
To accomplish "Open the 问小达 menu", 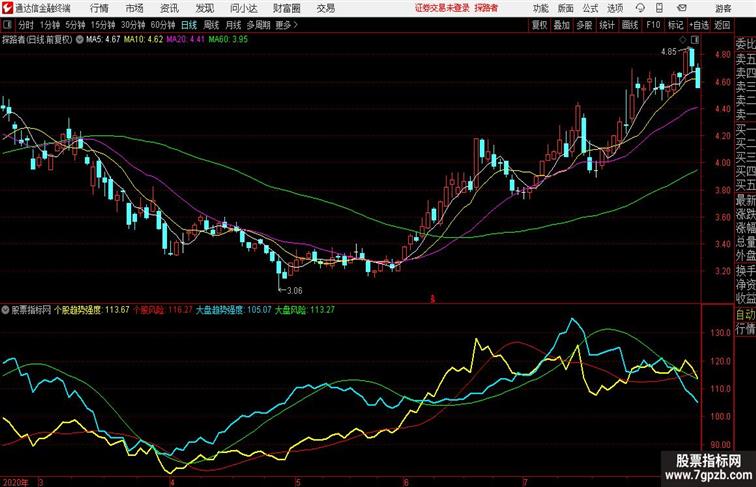I will click(x=244, y=8).
